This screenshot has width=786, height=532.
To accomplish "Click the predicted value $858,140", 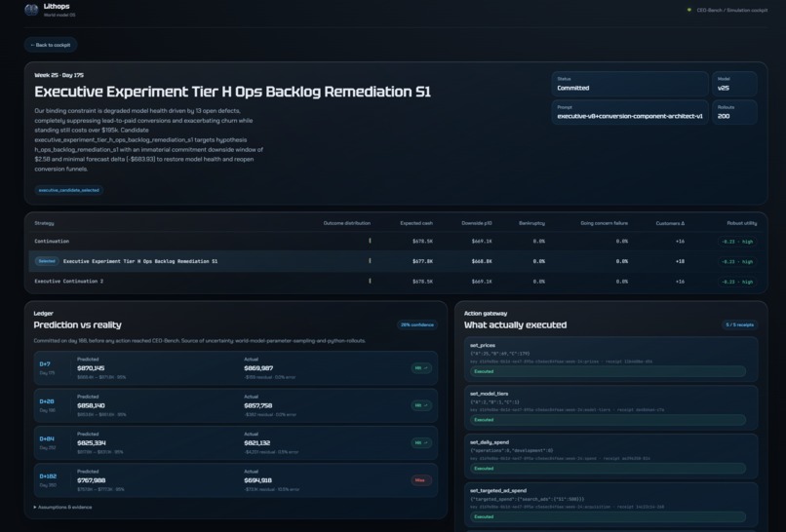I will pyautogui.click(x=91, y=405).
